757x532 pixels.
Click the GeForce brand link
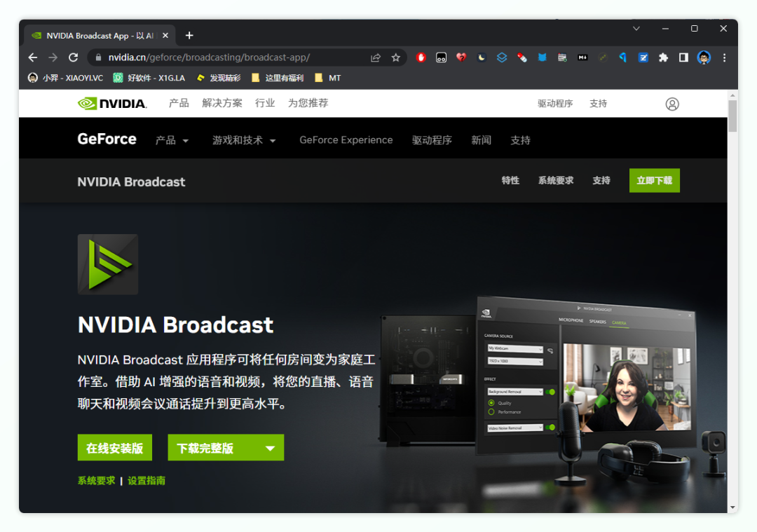(x=107, y=139)
